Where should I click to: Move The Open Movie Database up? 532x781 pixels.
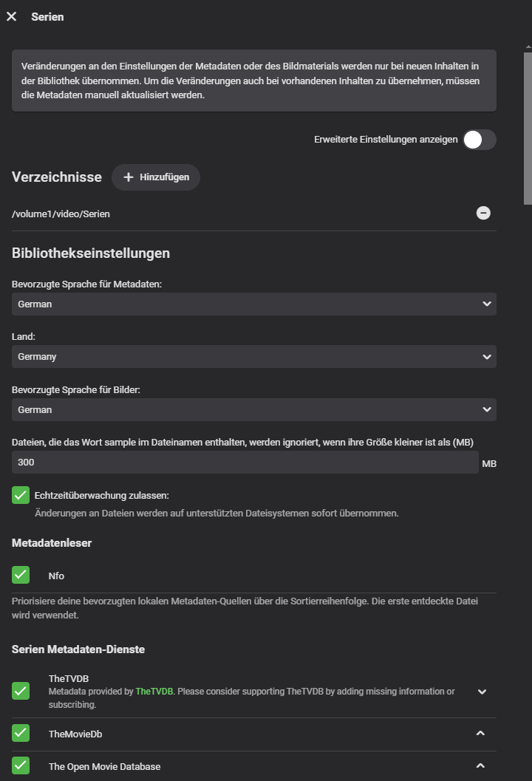coord(480,765)
